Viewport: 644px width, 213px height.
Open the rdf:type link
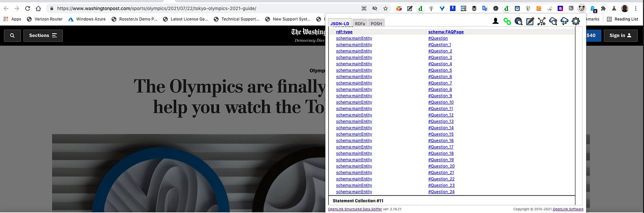[x=344, y=32]
